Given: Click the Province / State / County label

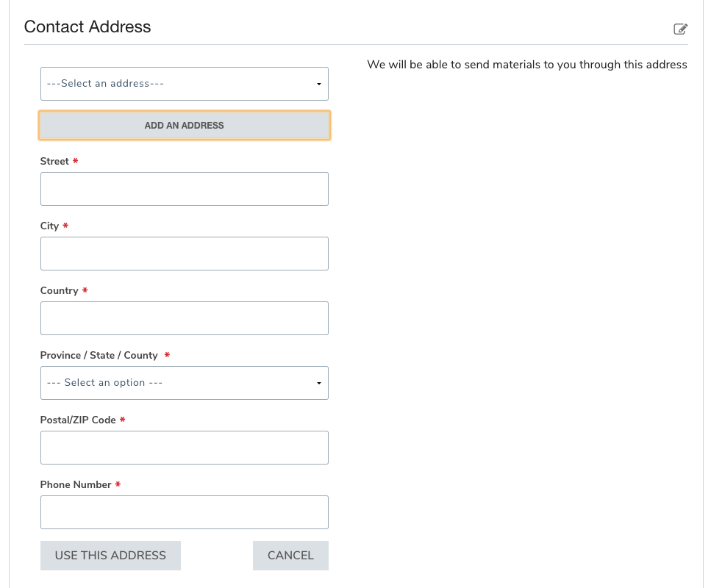Looking at the screenshot, I should 99,355.
